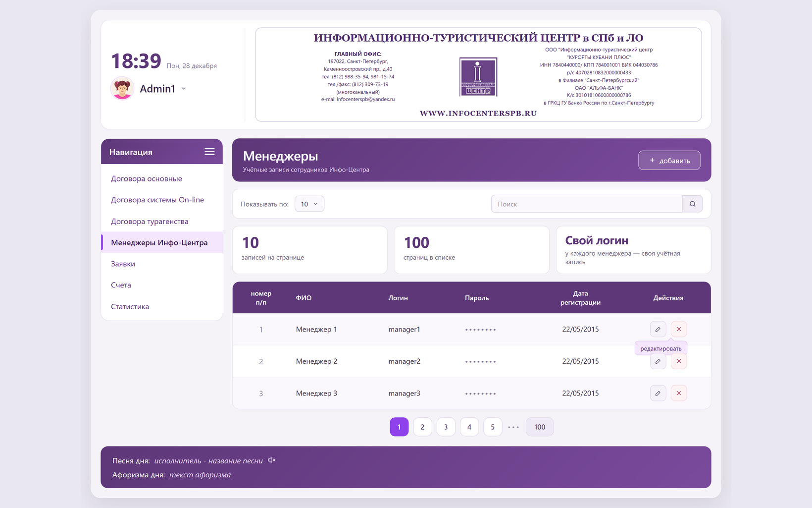Expand the Admin1 account dropdown chevron
The width and height of the screenshot is (812, 508).
pyautogui.click(x=184, y=89)
